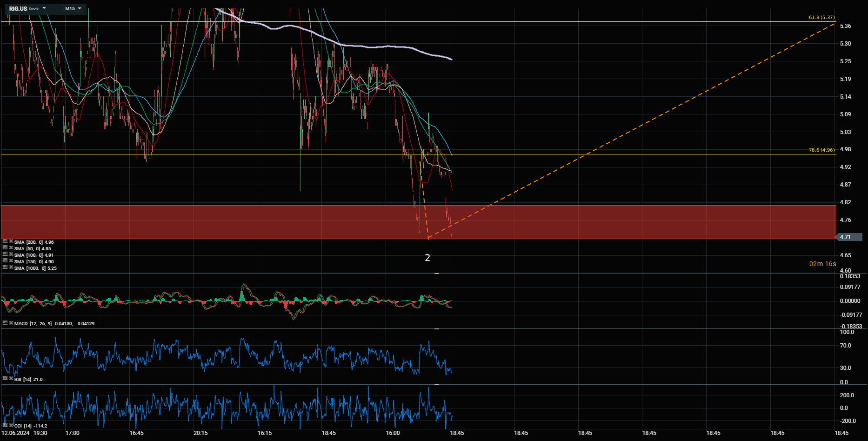The width and height of the screenshot is (868, 441).
Task: Remove the SMA 1000 indicator
Action: tap(11, 267)
